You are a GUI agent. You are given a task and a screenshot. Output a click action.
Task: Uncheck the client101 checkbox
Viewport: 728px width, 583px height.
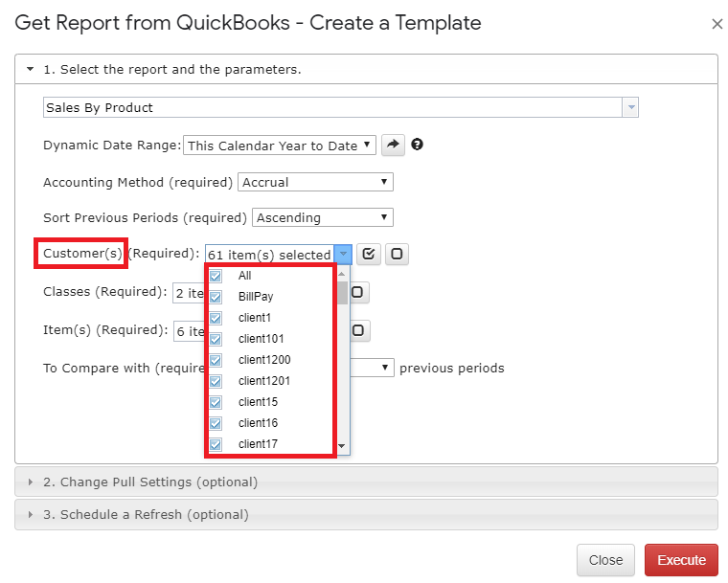coord(216,339)
